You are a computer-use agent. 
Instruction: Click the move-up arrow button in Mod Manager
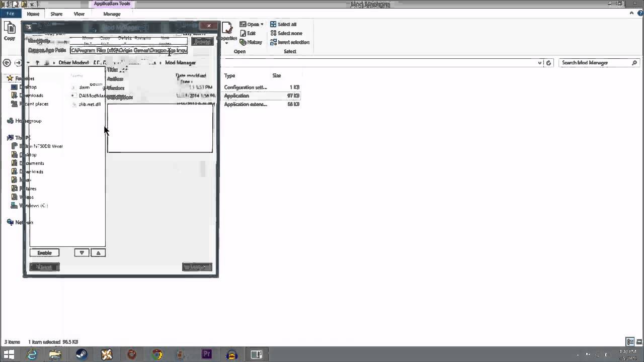point(98,253)
